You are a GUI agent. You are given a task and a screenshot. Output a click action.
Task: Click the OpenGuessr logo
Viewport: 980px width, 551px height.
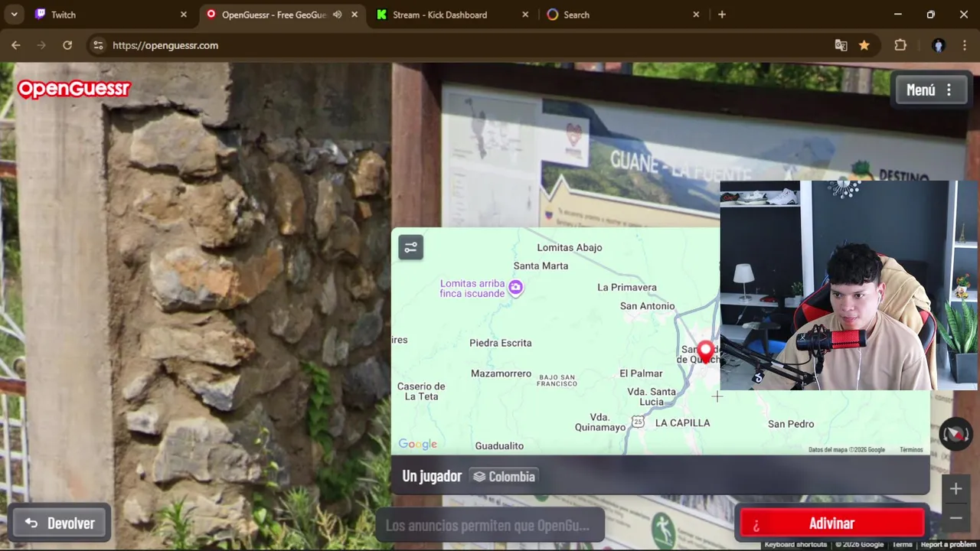click(74, 90)
